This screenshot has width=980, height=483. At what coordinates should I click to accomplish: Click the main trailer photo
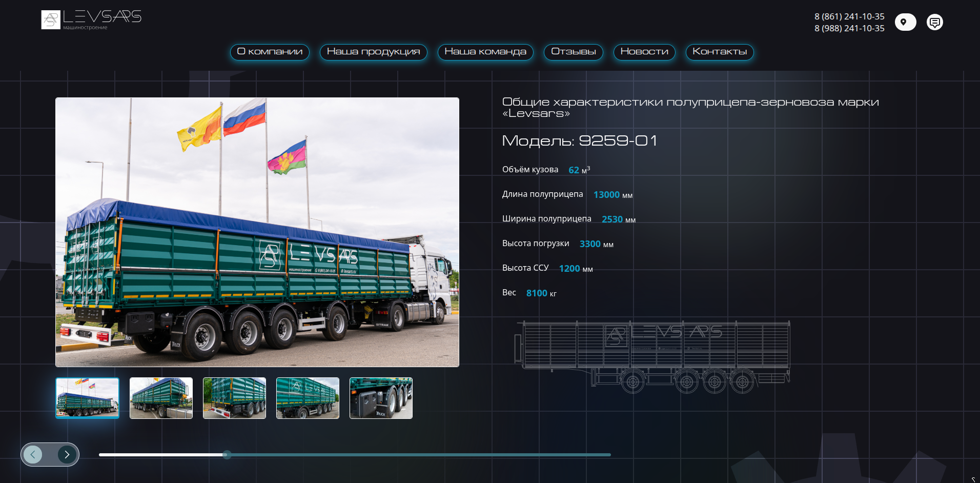coord(257,232)
